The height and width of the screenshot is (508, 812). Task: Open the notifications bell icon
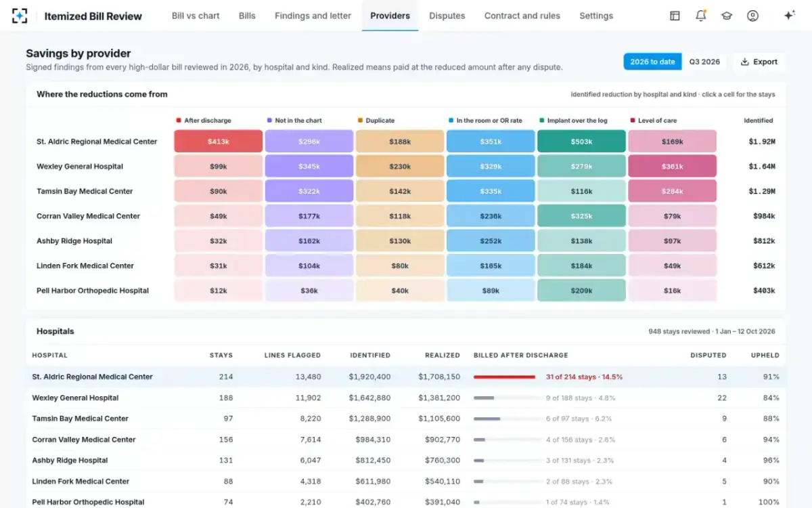tap(701, 16)
